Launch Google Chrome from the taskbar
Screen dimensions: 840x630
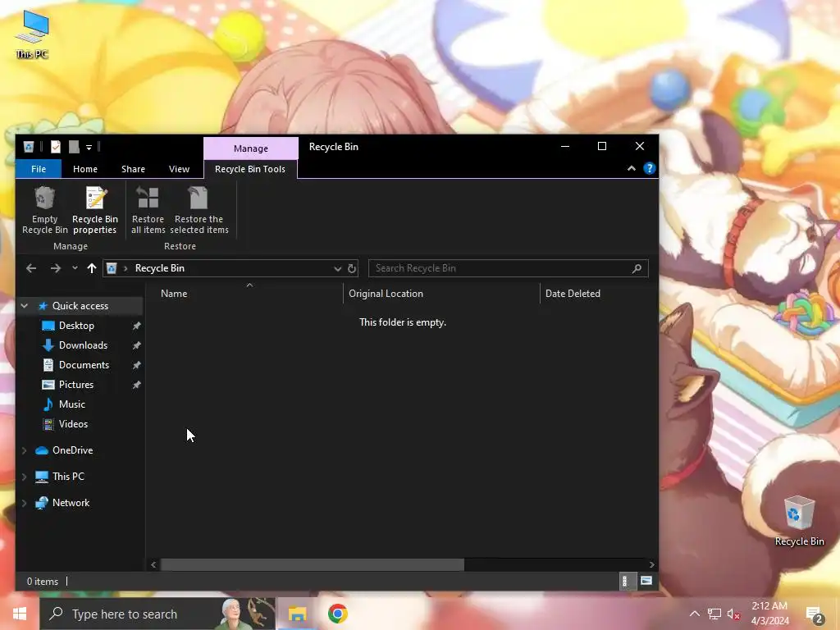pyautogui.click(x=337, y=614)
